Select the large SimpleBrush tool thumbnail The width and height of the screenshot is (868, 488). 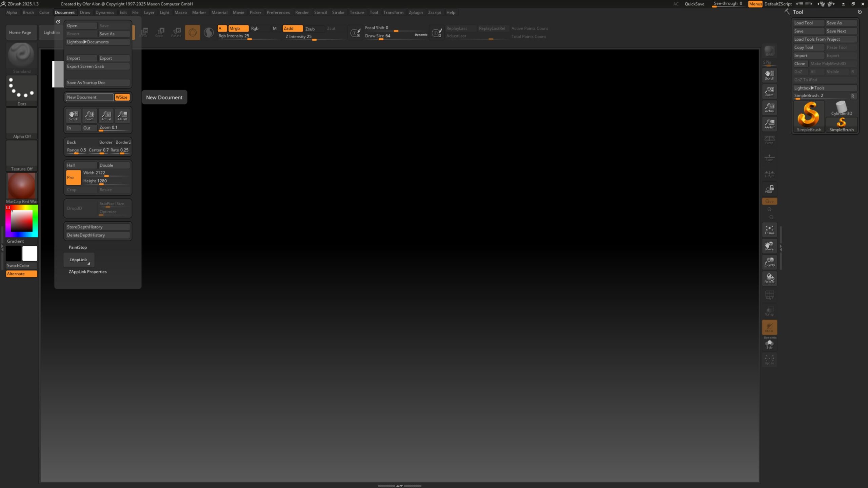pos(809,117)
